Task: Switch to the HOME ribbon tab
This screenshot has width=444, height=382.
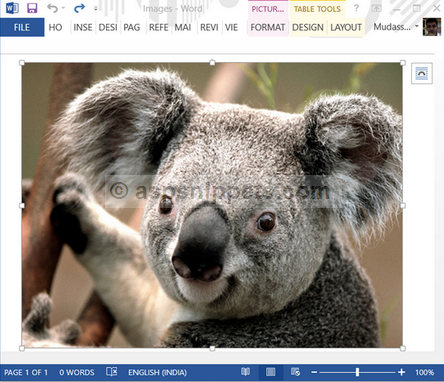Action: (x=55, y=27)
